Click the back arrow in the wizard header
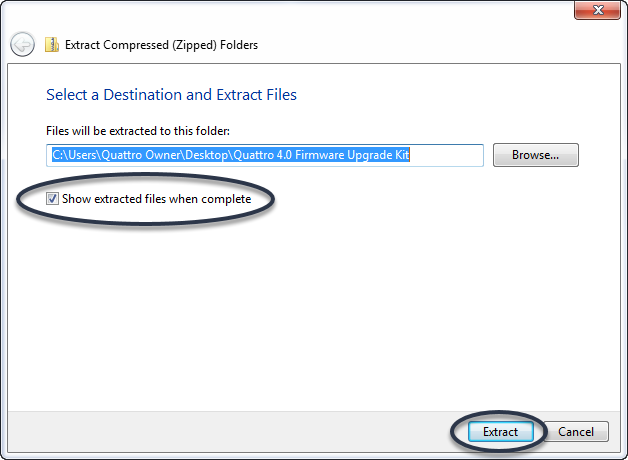 coord(22,44)
